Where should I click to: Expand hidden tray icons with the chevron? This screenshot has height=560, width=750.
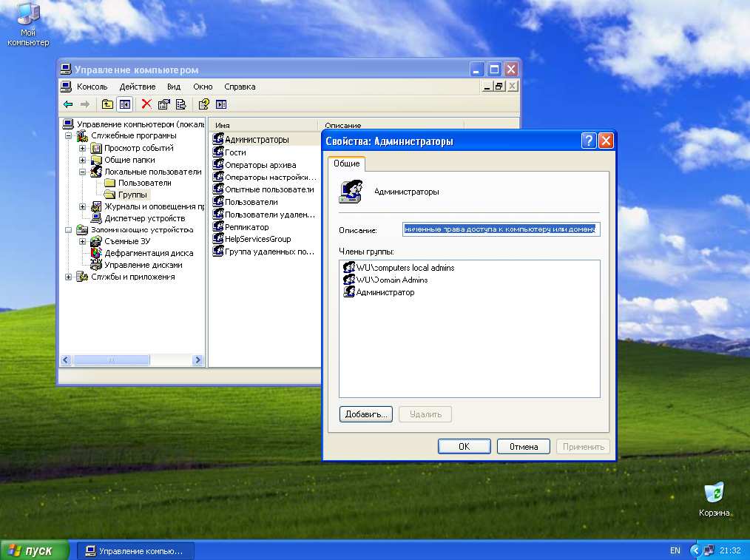click(695, 550)
